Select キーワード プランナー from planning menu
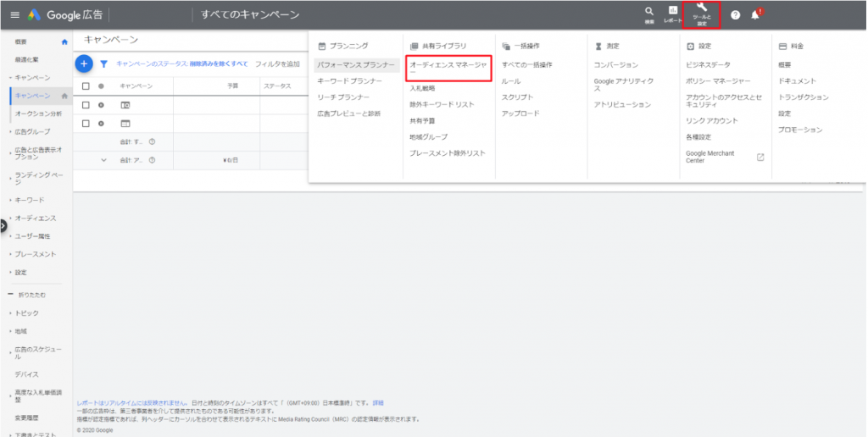Viewport: 868px width, 437px height. point(348,80)
